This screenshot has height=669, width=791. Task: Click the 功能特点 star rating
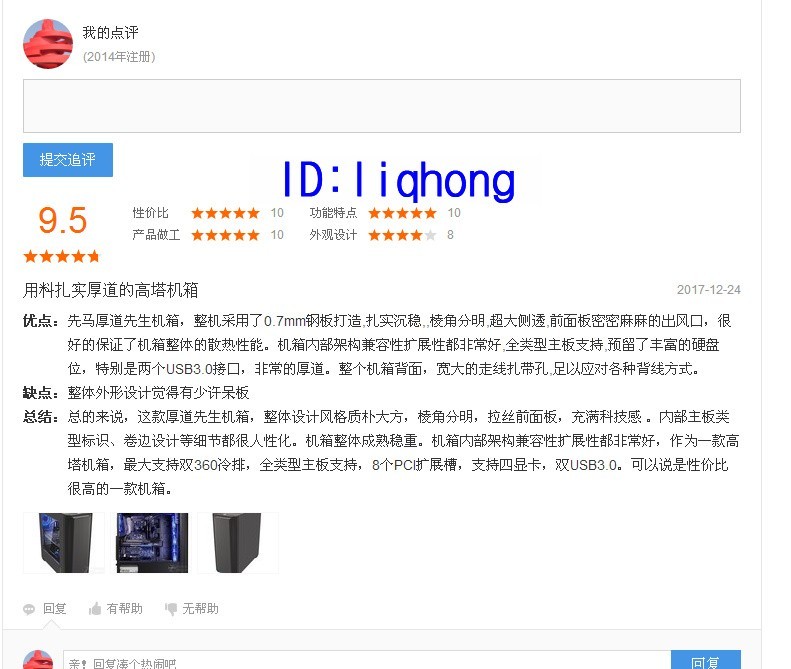coord(402,213)
